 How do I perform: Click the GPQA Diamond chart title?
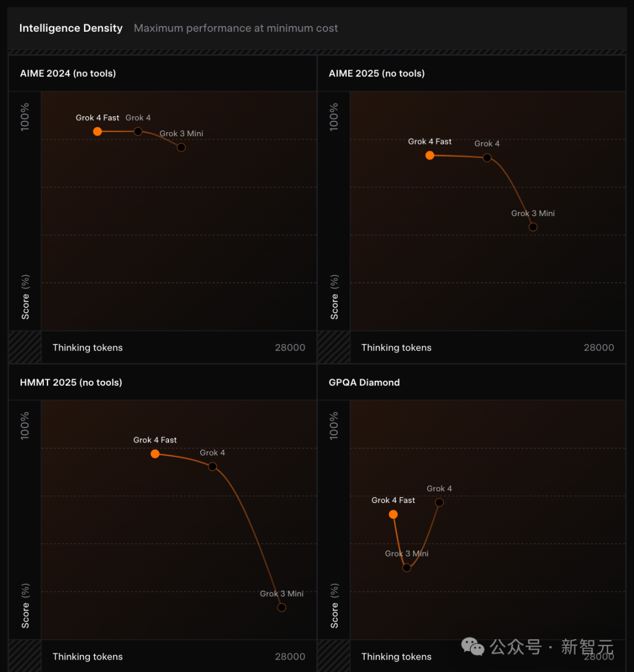pyautogui.click(x=365, y=382)
